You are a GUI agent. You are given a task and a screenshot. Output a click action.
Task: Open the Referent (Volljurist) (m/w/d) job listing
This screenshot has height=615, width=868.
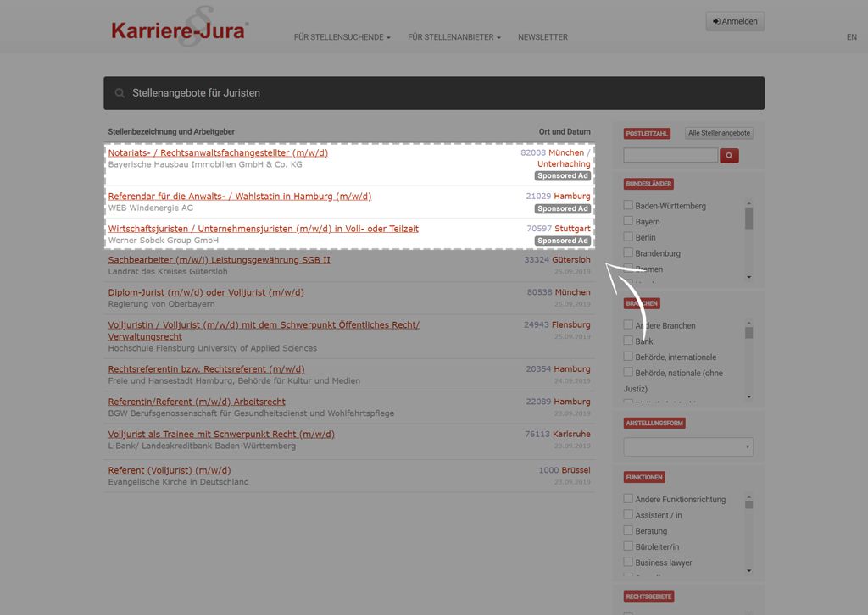[170, 470]
